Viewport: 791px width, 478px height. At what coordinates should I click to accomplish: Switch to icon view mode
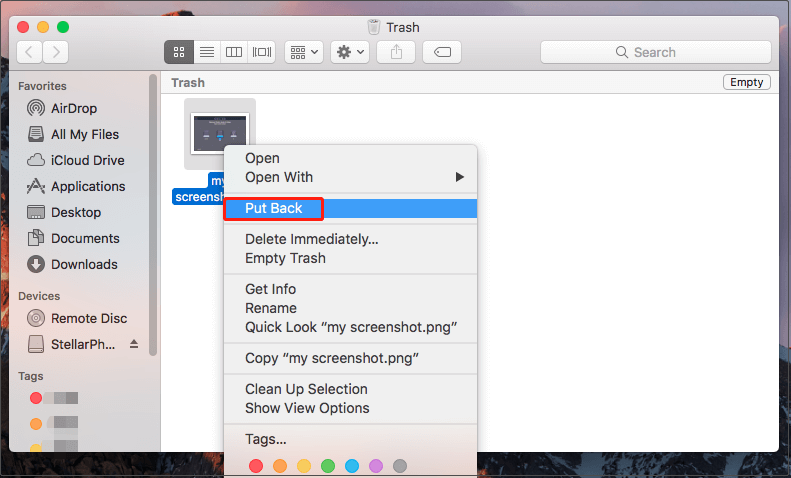(179, 52)
